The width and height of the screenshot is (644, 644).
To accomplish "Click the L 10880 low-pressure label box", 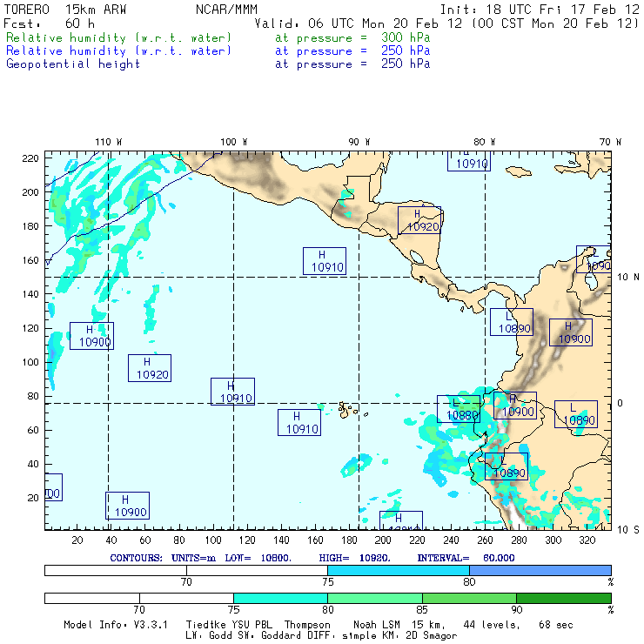I will tap(459, 409).
